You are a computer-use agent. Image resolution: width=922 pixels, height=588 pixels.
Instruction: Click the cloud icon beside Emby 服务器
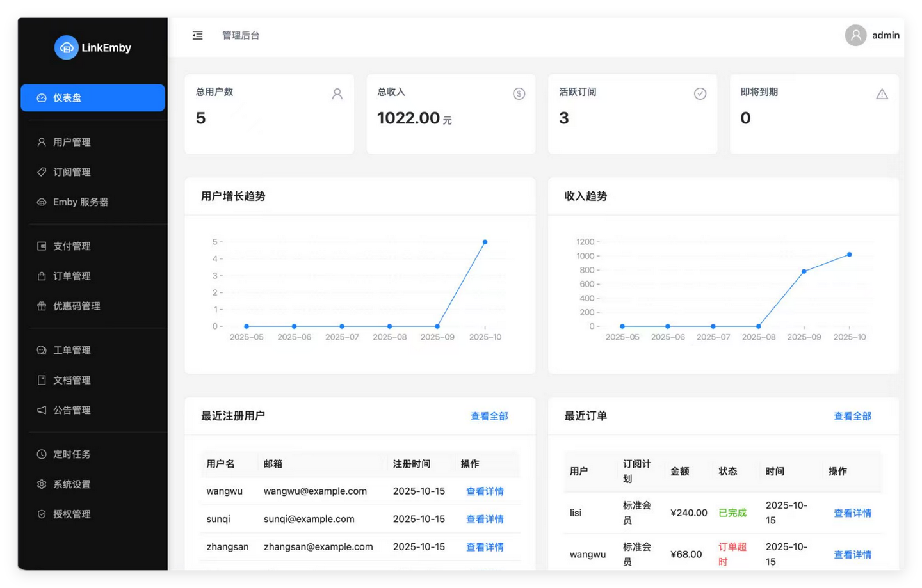point(42,202)
